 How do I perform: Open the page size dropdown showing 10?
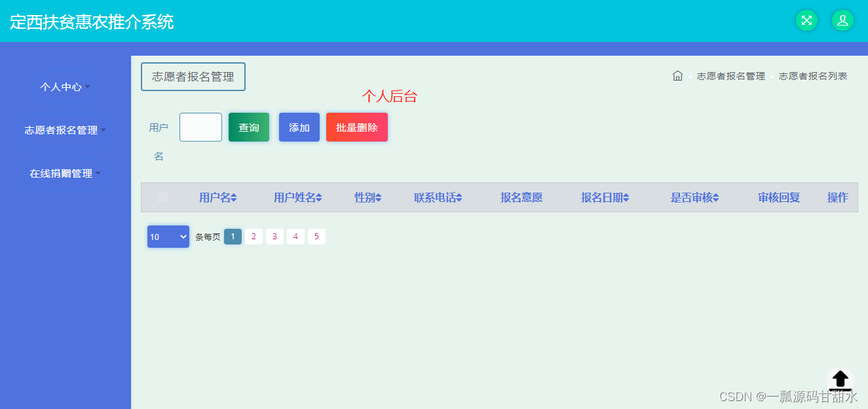pyautogui.click(x=168, y=237)
